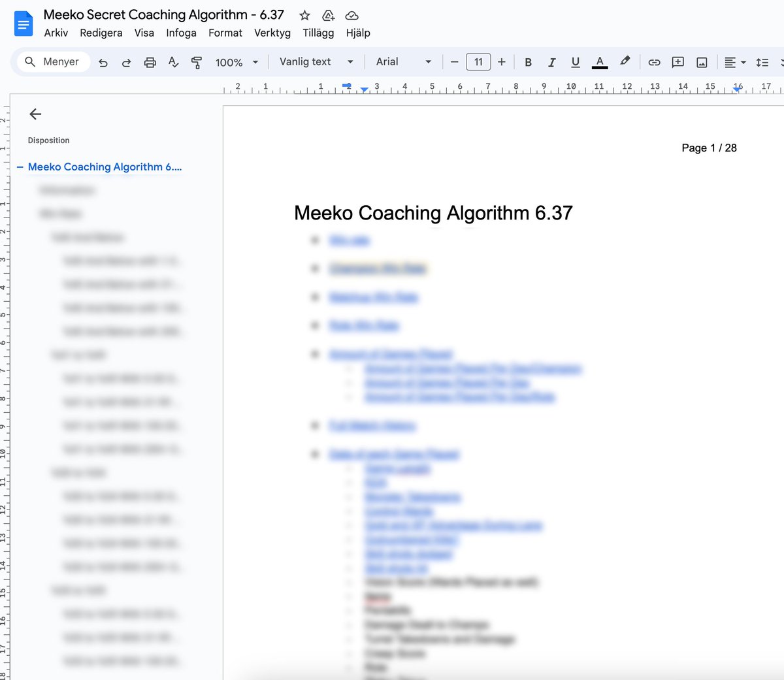
Task: Click the left indent marker on ruler
Action: (x=364, y=89)
